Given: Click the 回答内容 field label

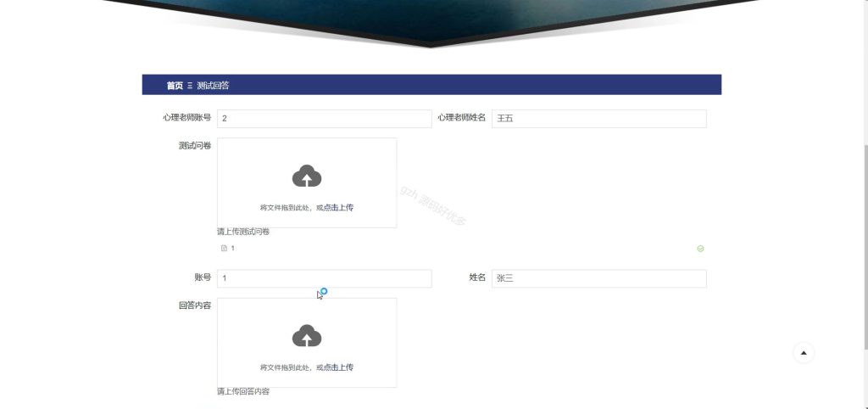Looking at the screenshot, I should click(x=194, y=305).
